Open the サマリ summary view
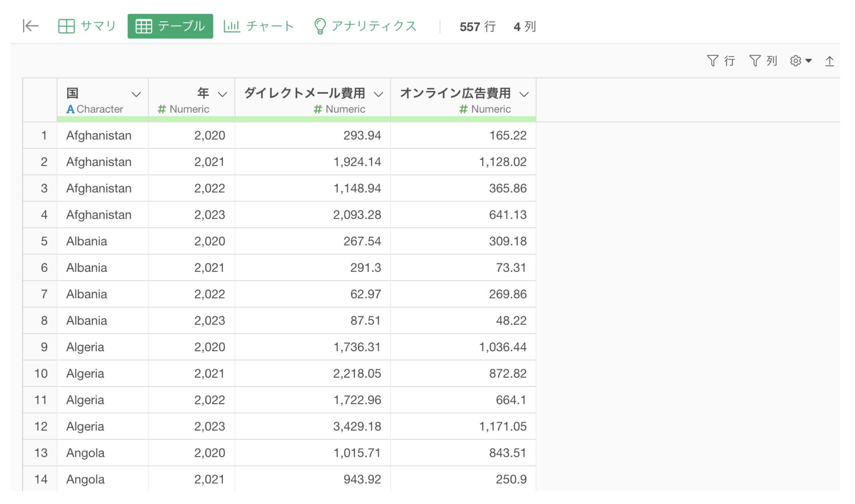This screenshot has height=504, width=855. pos(87,26)
